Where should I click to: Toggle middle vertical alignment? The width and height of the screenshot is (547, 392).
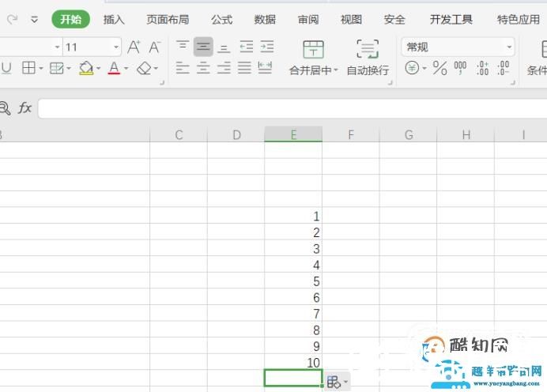pos(203,47)
